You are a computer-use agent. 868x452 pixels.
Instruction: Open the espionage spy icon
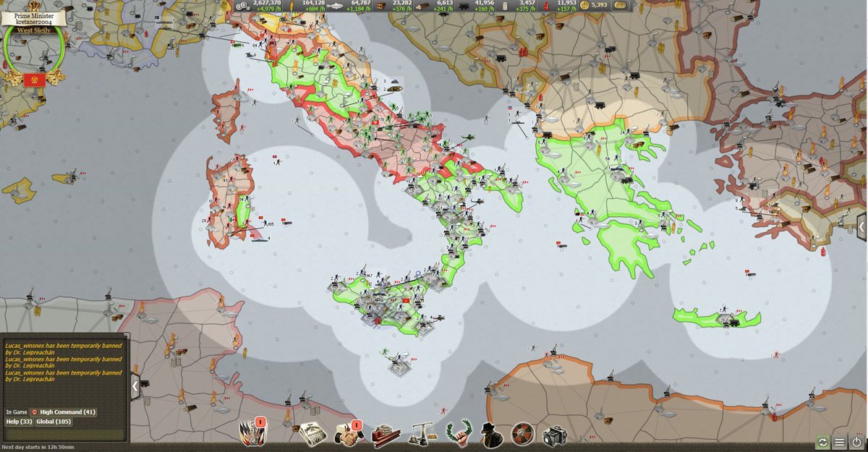tap(493, 434)
